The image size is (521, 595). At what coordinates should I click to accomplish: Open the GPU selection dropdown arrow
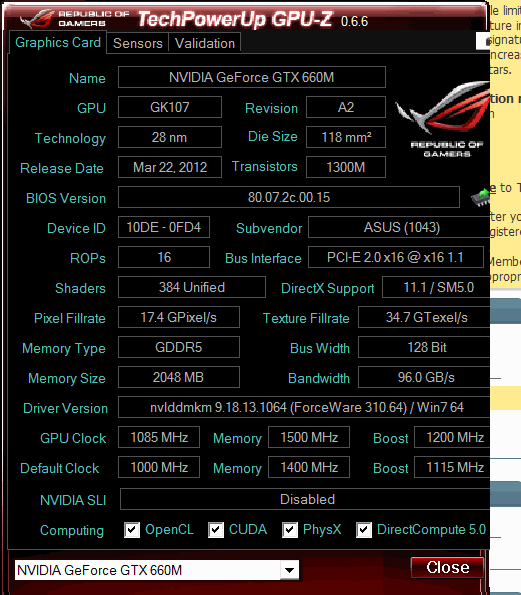(x=290, y=570)
